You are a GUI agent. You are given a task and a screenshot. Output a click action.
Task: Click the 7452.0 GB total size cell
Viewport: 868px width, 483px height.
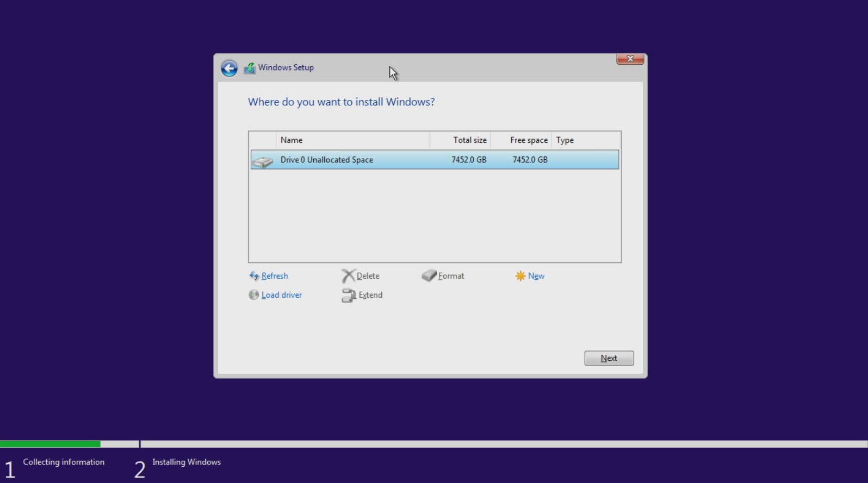pyautogui.click(x=469, y=160)
